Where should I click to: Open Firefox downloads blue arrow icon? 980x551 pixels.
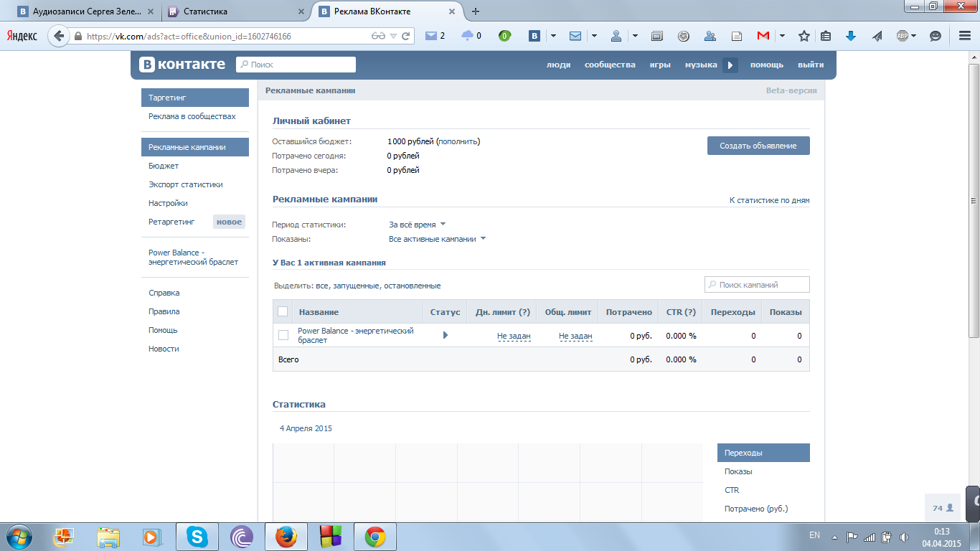[851, 36]
